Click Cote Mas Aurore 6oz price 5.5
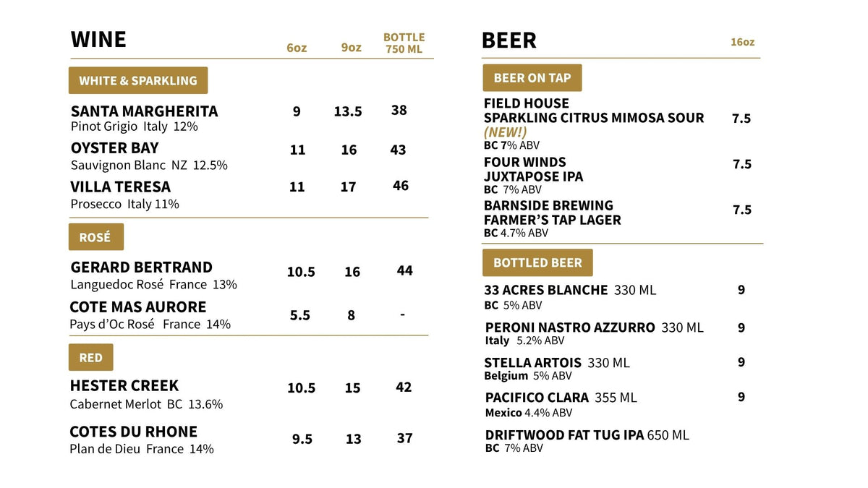Screen dimensions: 868x488 tap(299, 315)
